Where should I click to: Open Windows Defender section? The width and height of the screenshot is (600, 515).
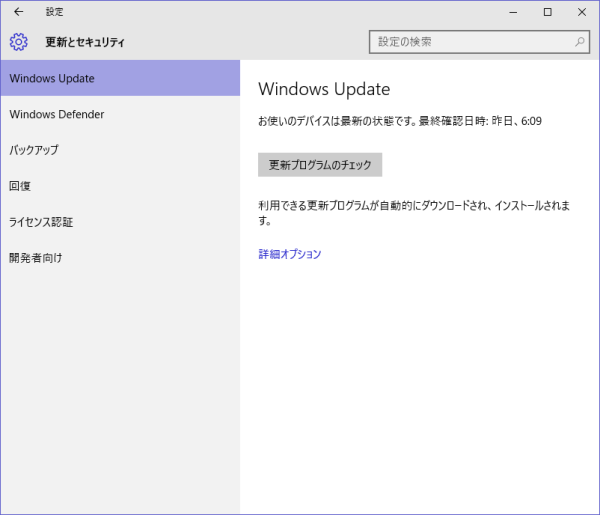120,114
